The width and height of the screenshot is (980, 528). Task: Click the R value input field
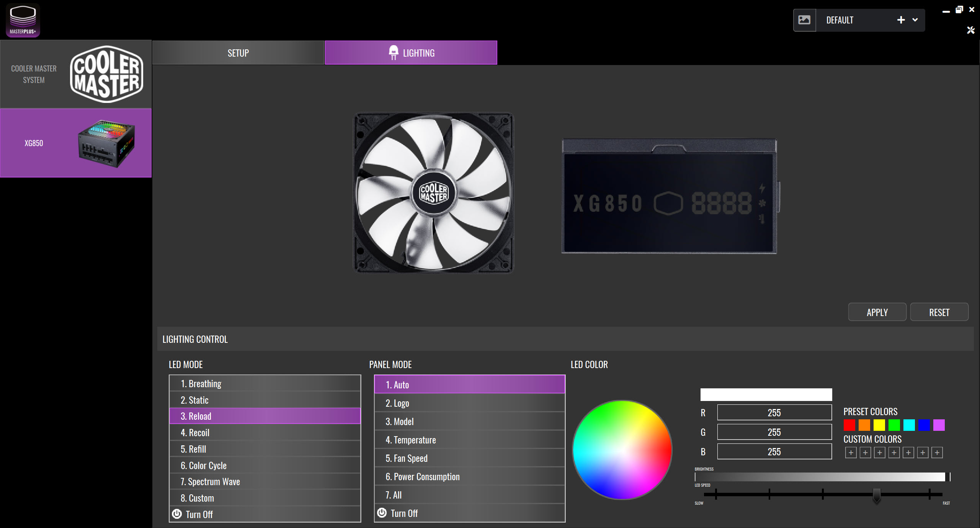(774, 412)
